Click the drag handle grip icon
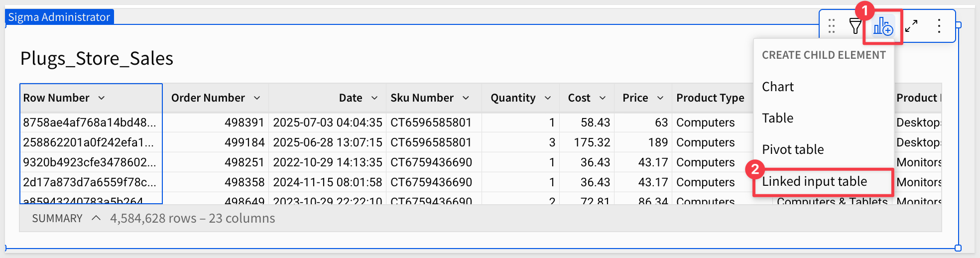980x258 pixels. pos(832,26)
